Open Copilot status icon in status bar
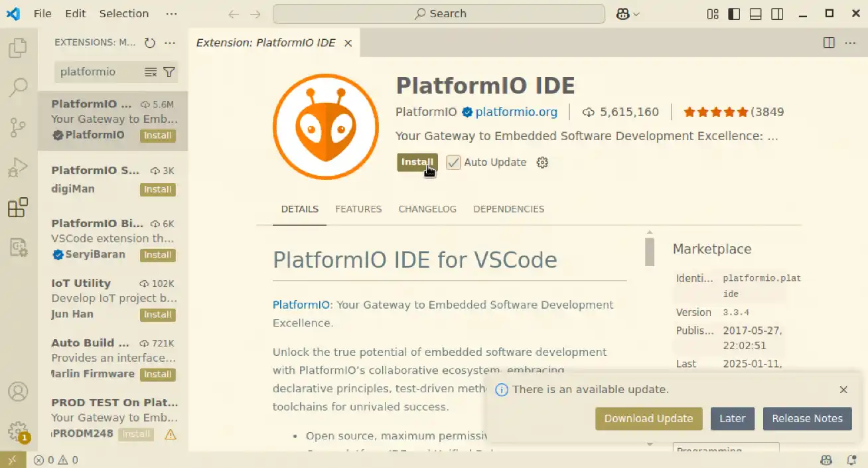The image size is (868, 468). pos(826,460)
